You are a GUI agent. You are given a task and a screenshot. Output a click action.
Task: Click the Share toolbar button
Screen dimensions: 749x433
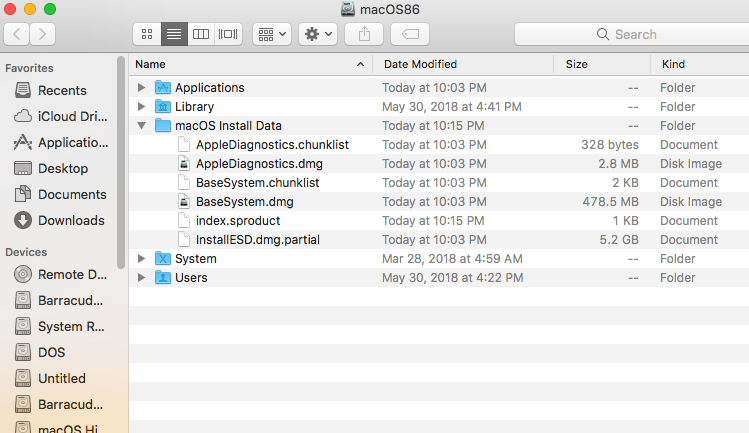364,34
